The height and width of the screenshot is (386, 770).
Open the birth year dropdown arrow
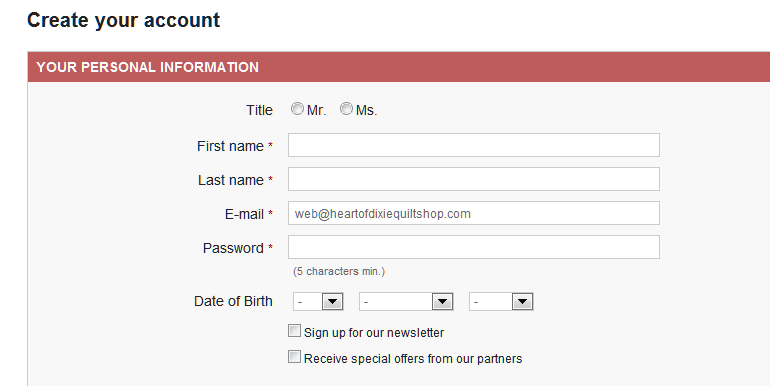[x=522, y=302]
